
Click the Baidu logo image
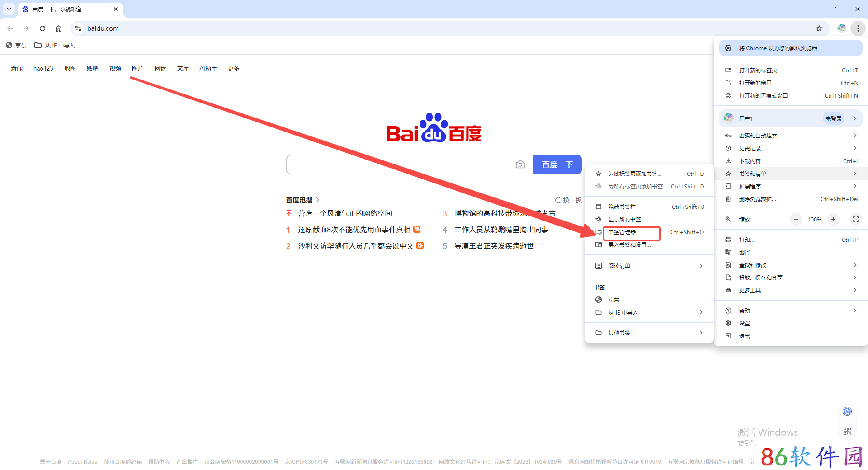click(x=434, y=127)
